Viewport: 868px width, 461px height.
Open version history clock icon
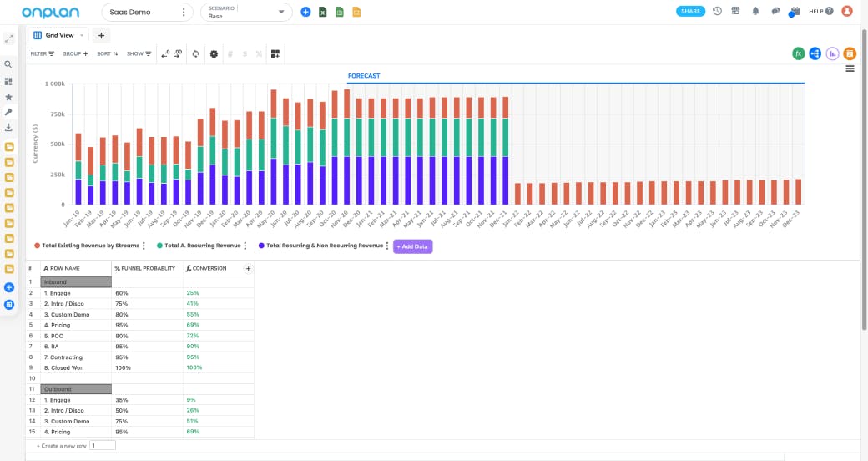coord(718,11)
